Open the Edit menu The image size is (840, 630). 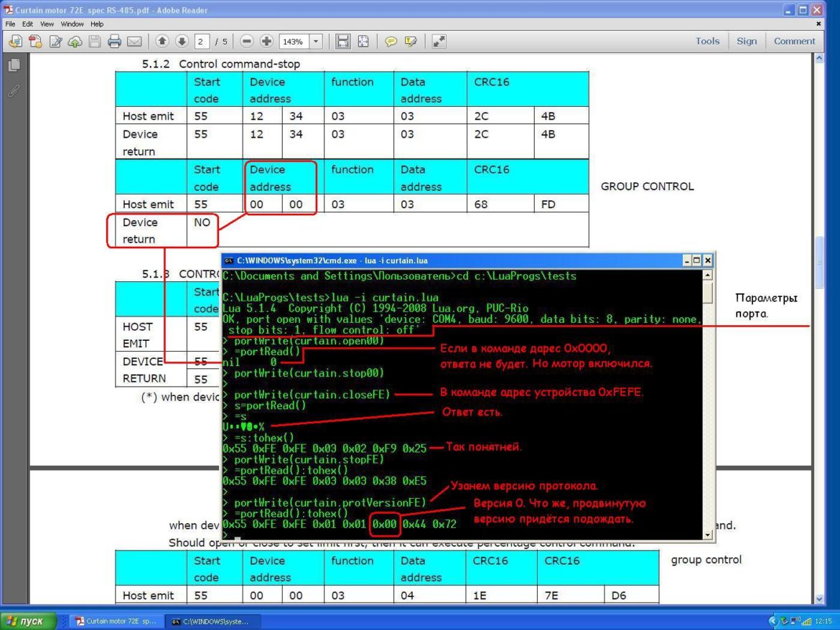27,24
